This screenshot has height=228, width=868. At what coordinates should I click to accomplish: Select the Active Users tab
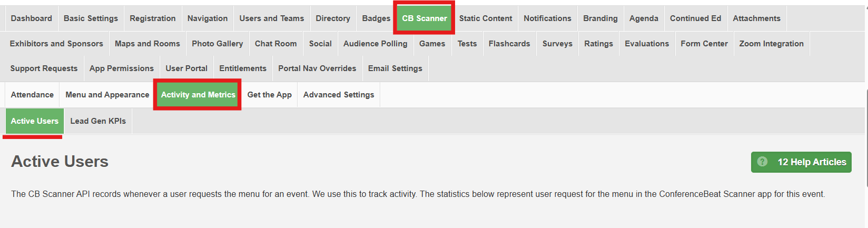(x=35, y=121)
